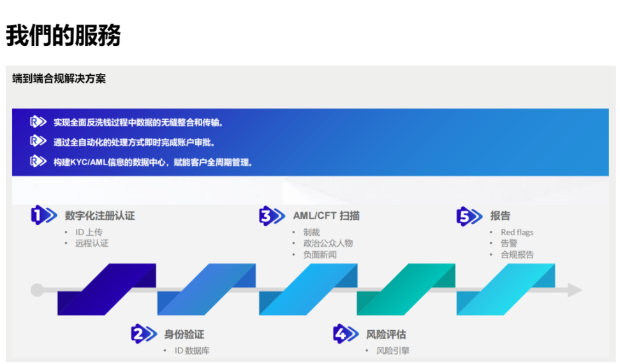Image resolution: width=620 pixels, height=364 pixels.
Task: Click the bullet ID 数据库
Action: coord(192,351)
